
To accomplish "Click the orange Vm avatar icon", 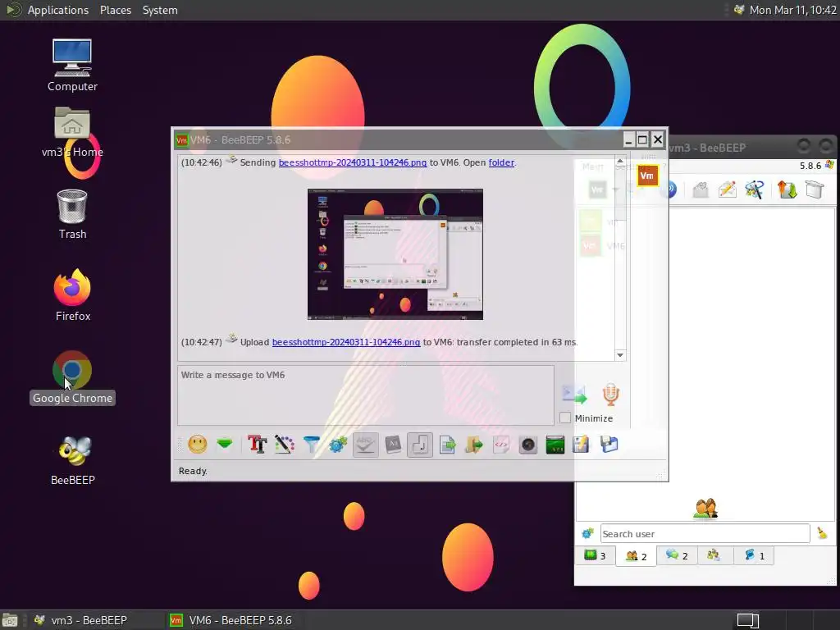I will click(647, 176).
